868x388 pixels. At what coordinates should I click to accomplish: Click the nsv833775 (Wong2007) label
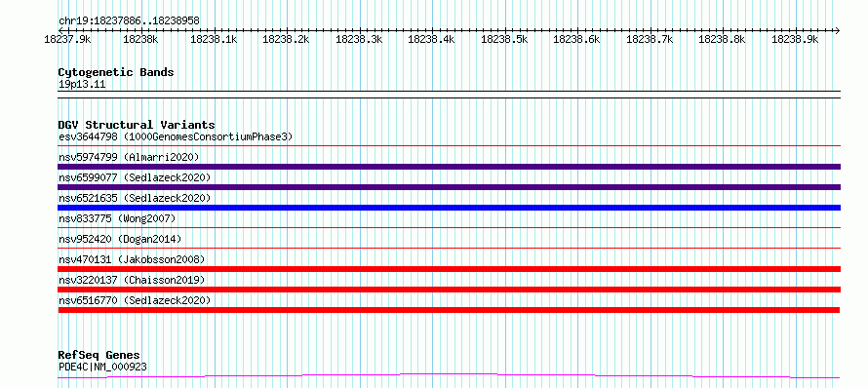click(x=117, y=218)
